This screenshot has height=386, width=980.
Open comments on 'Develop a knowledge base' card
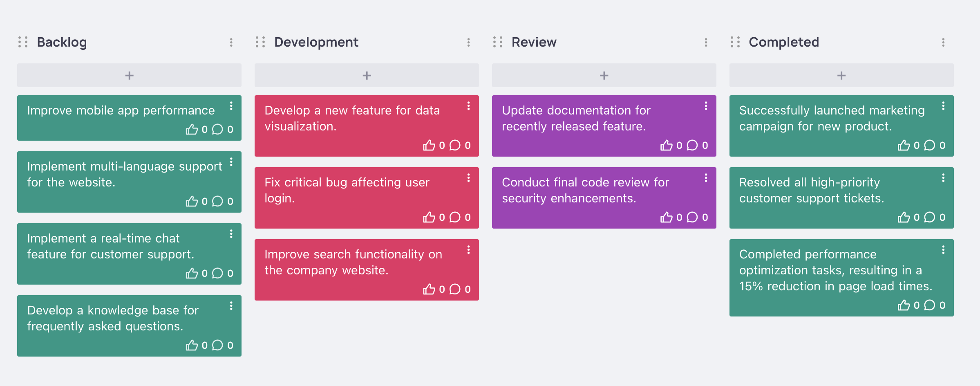[x=217, y=346]
